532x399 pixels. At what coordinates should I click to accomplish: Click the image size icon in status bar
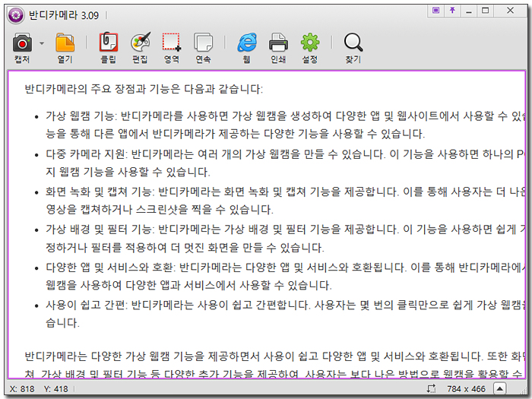[x=431, y=388]
